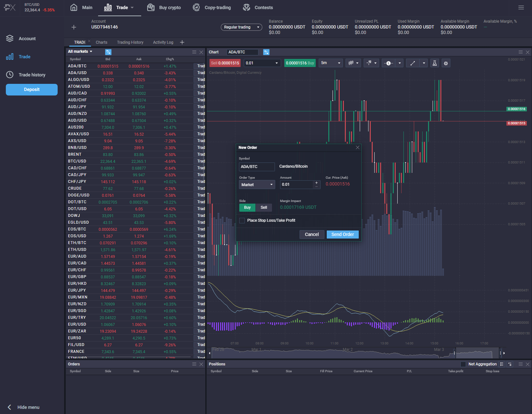Expand clock timeline dropdown arrow

click(400, 63)
